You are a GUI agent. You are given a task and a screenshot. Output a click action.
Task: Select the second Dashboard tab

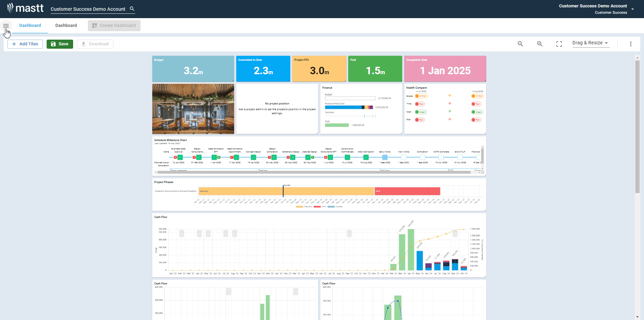pos(66,26)
